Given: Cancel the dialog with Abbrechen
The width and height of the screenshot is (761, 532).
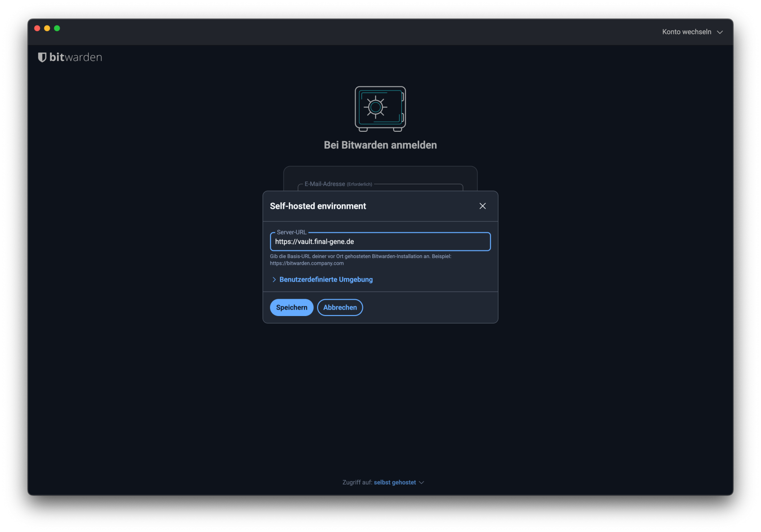Looking at the screenshot, I should click(x=340, y=307).
